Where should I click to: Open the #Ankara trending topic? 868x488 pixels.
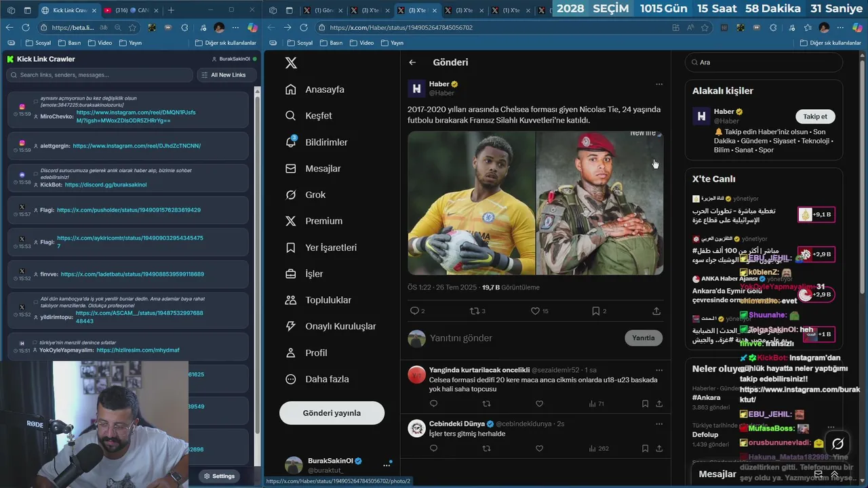click(x=706, y=398)
